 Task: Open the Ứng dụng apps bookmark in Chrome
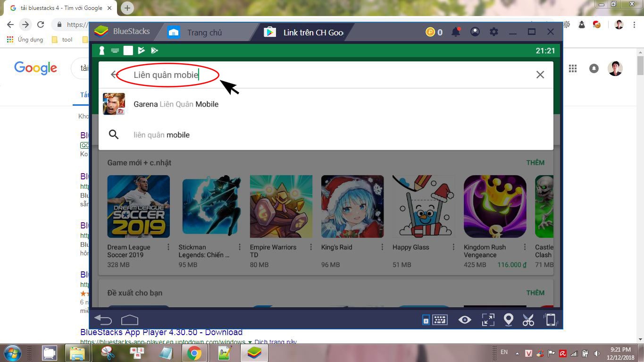pos(25,40)
